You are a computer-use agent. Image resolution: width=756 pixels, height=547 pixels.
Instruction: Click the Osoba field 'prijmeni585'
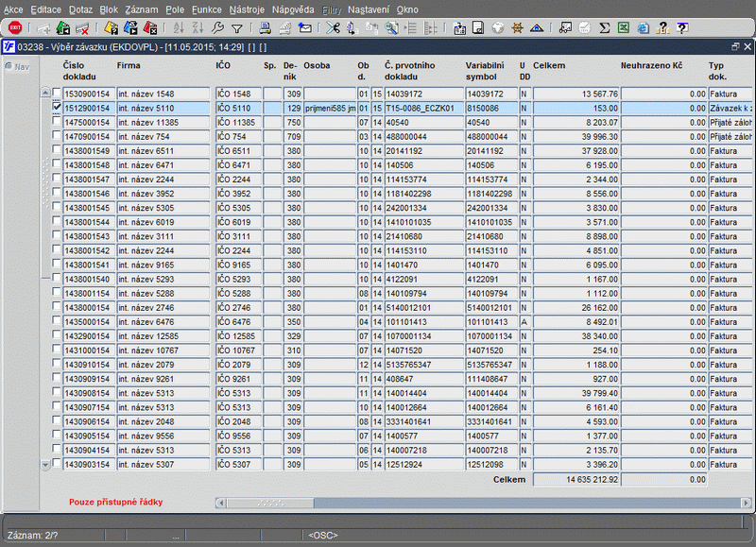tap(330, 108)
